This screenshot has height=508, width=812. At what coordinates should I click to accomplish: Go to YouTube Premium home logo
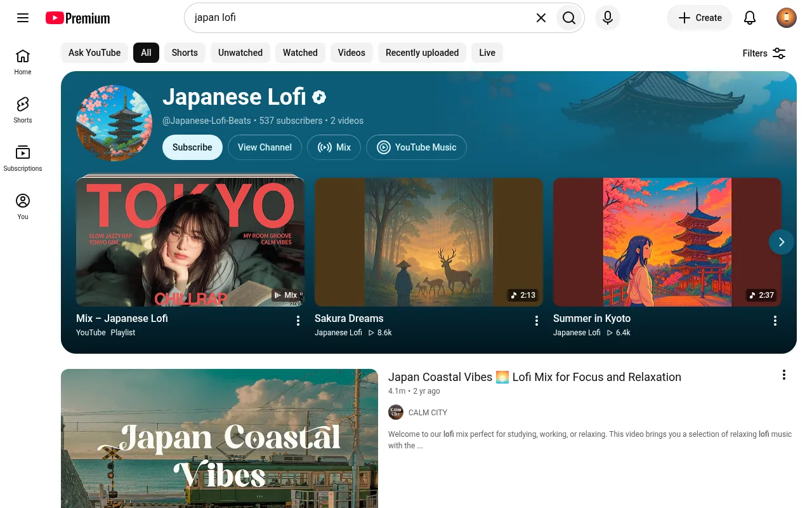click(x=78, y=18)
